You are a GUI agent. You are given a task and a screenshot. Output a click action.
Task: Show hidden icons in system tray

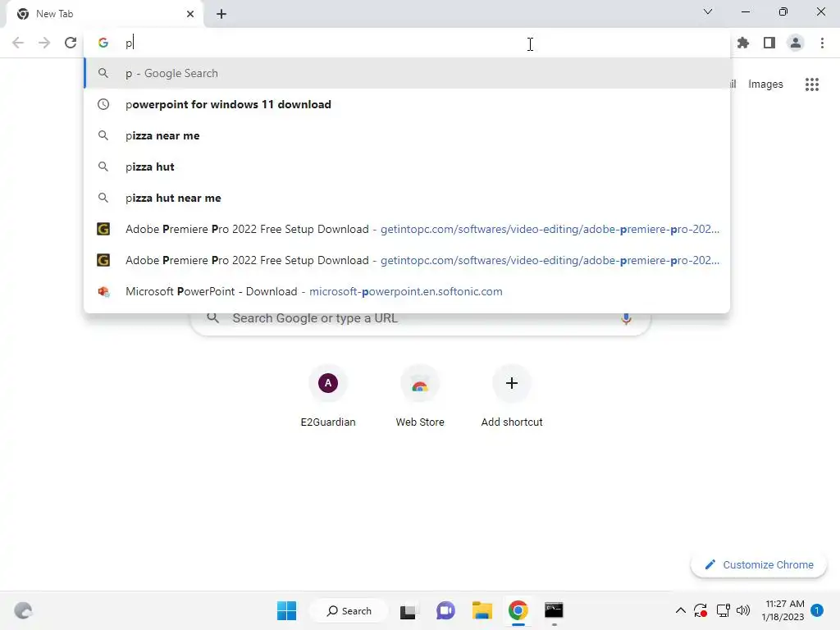(x=680, y=610)
